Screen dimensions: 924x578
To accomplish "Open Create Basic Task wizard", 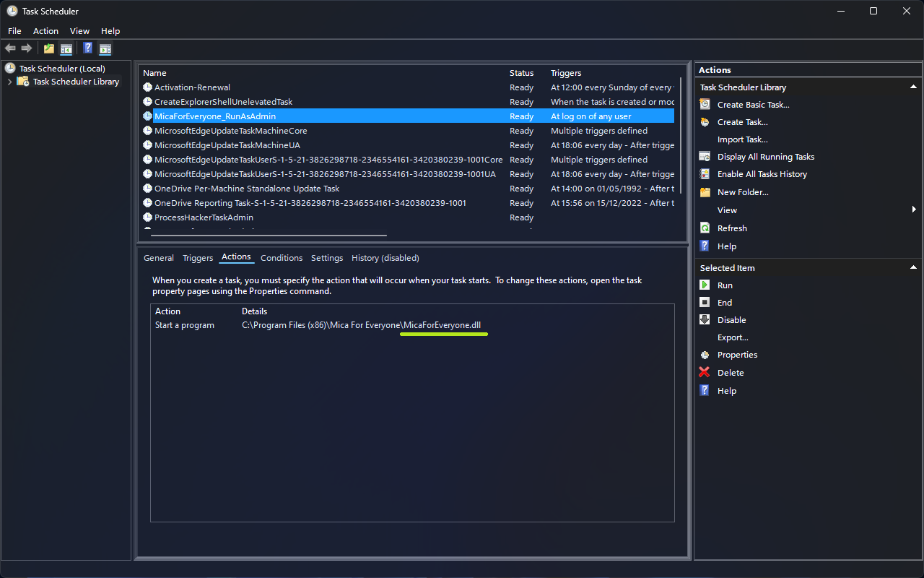I will click(752, 104).
